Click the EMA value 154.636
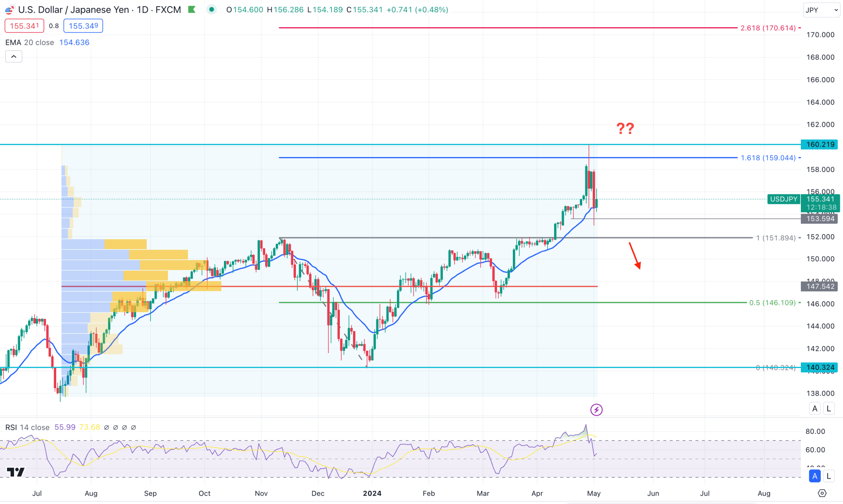The width and height of the screenshot is (843, 504). point(74,43)
